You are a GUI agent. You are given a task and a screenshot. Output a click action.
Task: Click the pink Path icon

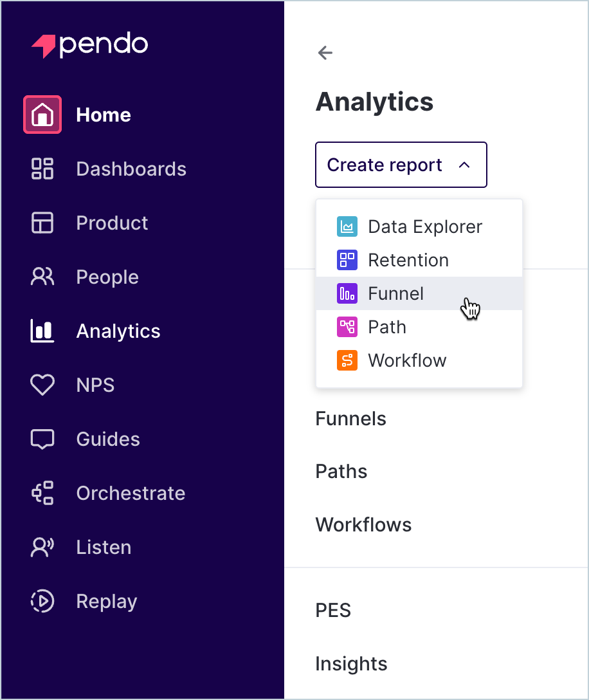coord(347,327)
